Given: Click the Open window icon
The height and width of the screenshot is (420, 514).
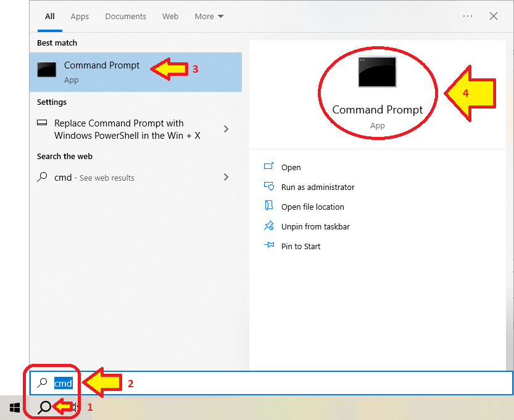Looking at the screenshot, I should [269, 166].
